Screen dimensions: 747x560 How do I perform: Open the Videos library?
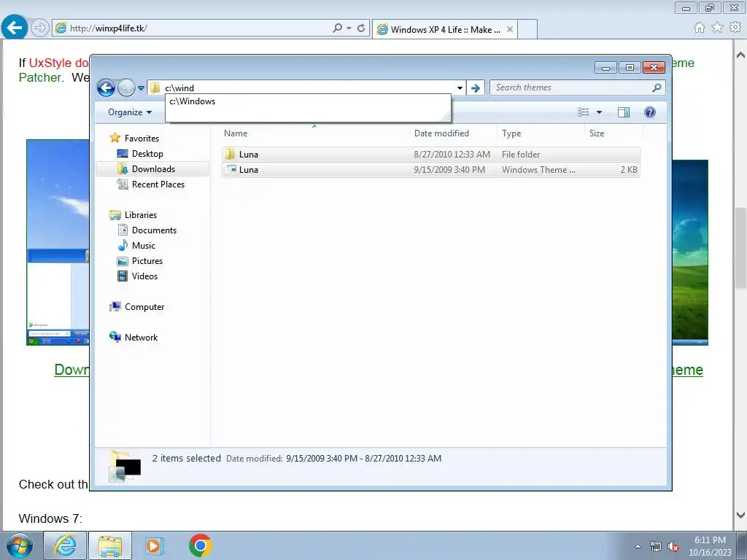[144, 276]
